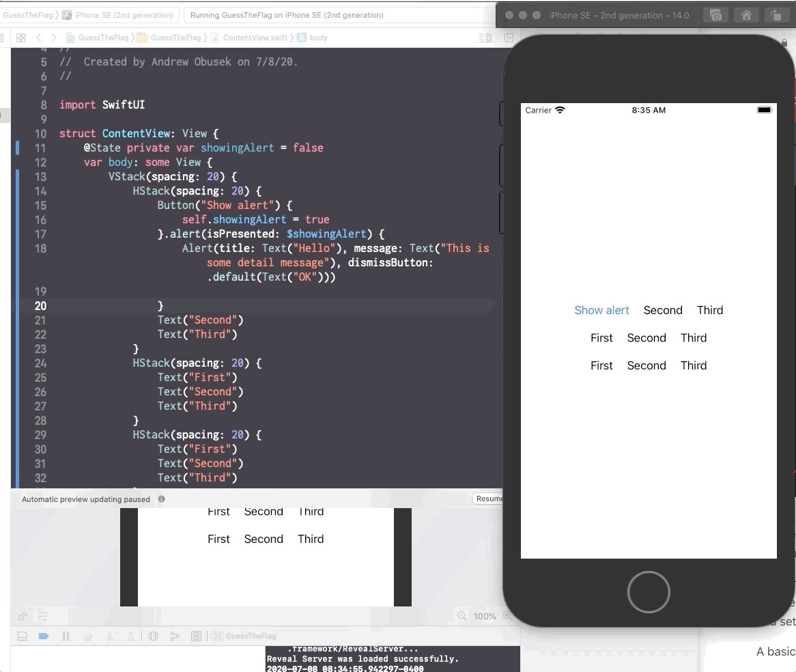Select GuessTheFlag process in debug bar

click(x=244, y=636)
